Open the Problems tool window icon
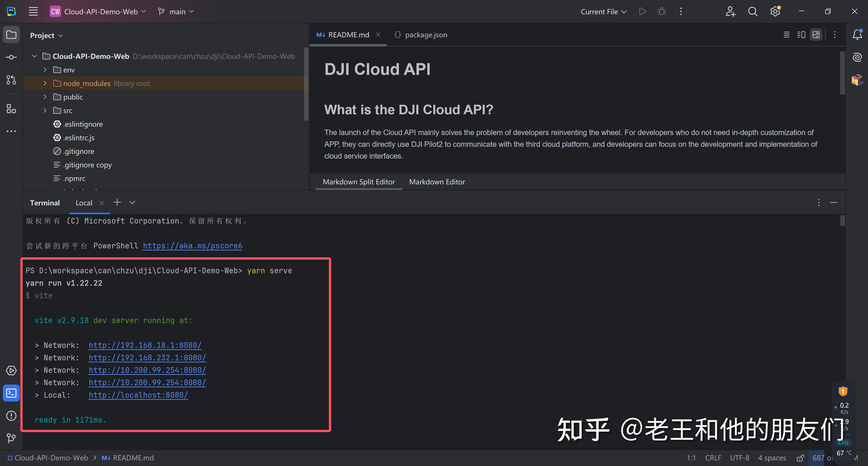This screenshot has width=868, height=466. tap(11, 416)
